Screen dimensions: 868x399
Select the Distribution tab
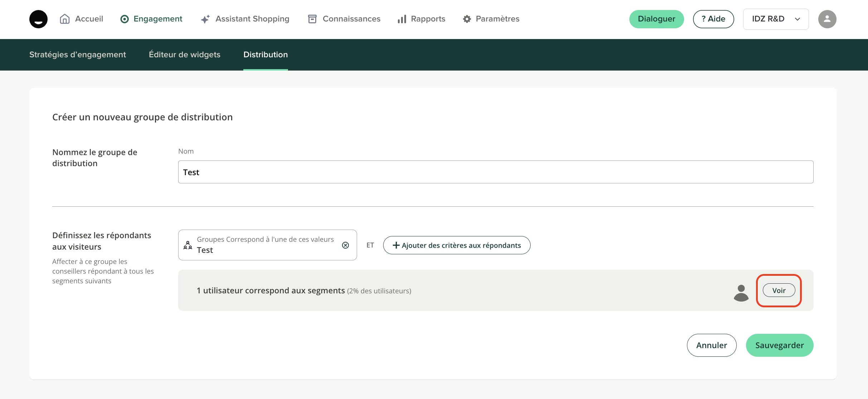(265, 54)
